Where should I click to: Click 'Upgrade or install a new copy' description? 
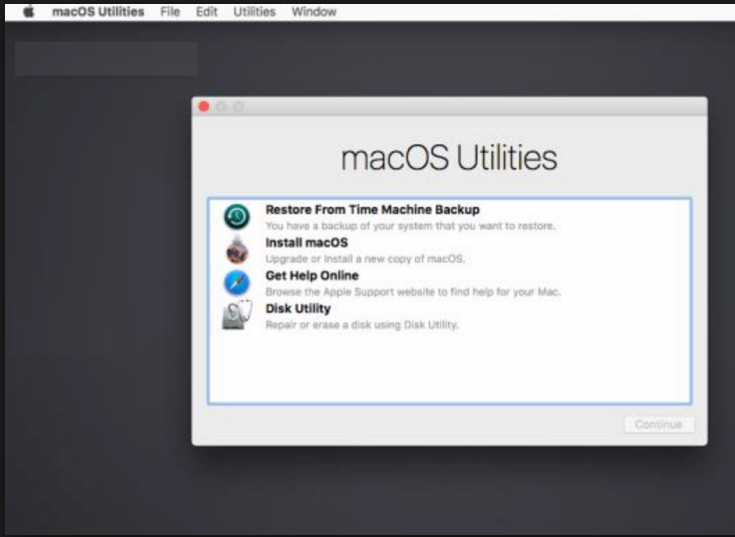pos(365,259)
